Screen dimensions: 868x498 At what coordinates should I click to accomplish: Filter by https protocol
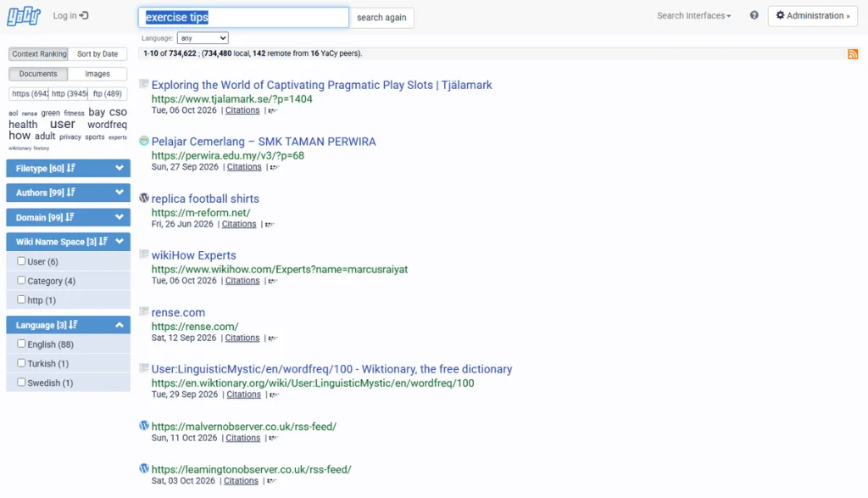[29, 93]
